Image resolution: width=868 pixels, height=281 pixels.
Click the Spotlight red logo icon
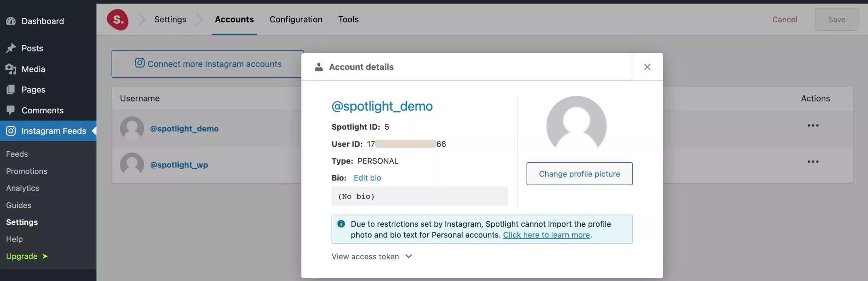118,20
